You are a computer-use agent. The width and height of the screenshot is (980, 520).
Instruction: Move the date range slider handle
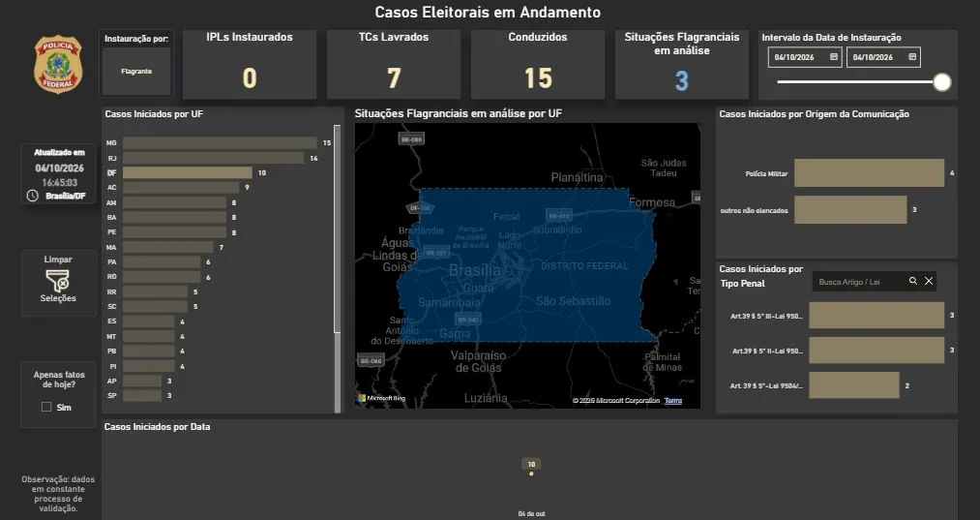[x=942, y=82]
